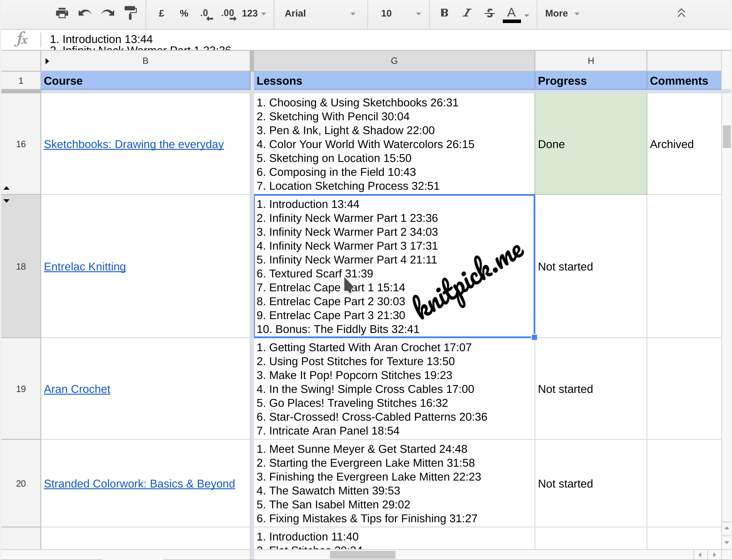Viewport: 732px width, 560px height.
Task: Open the 123 number format dropdown
Action: click(254, 13)
